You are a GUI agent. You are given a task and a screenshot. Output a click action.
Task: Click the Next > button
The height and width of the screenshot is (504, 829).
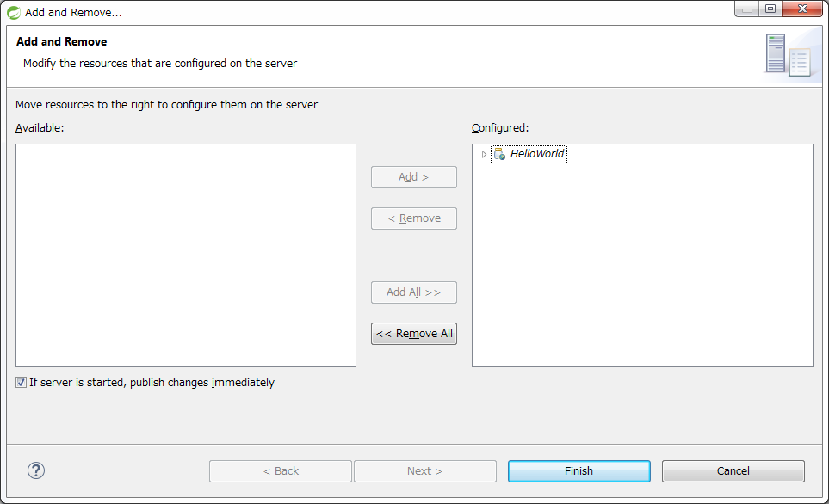click(424, 471)
